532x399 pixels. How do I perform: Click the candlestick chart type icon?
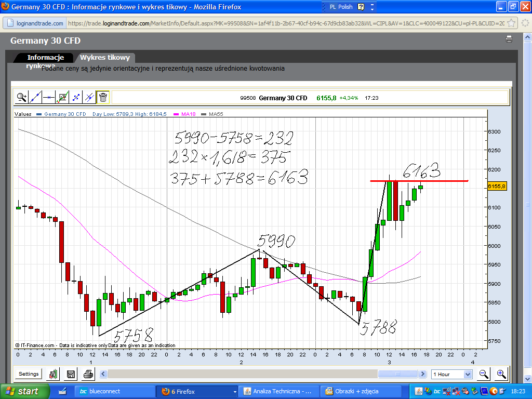pyautogui.click(x=54, y=374)
